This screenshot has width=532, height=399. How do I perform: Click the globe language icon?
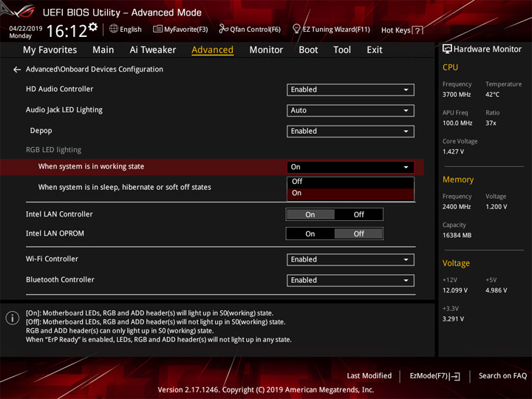pyautogui.click(x=114, y=29)
